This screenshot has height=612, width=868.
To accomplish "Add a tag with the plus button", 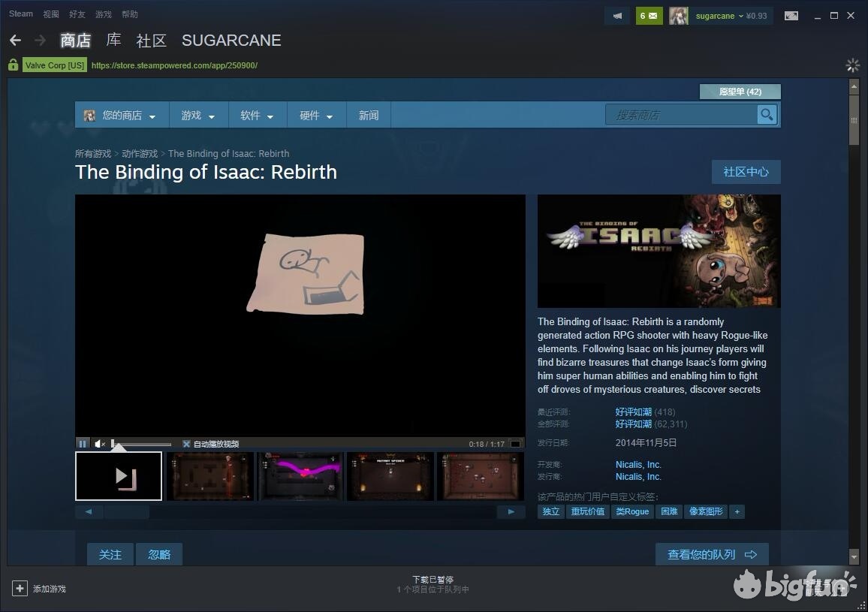I will pos(737,511).
